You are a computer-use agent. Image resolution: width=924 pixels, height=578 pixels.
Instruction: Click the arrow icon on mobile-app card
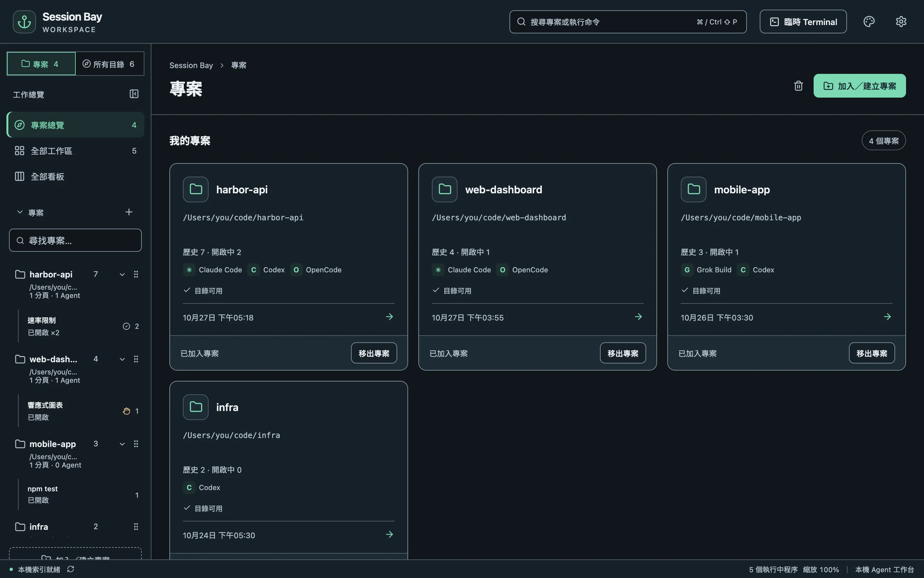(x=887, y=317)
